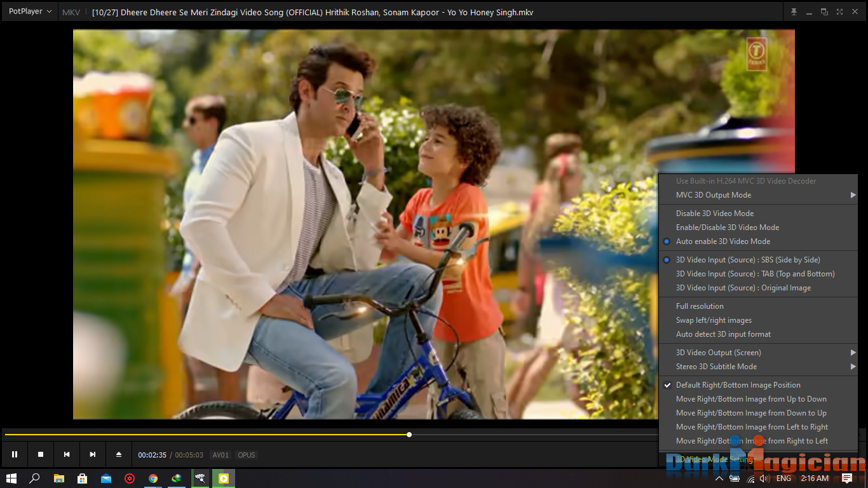The image size is (868, 488).
Task: Toggle PotPlayer fullscreen mode icon
Action: (839, 11)
